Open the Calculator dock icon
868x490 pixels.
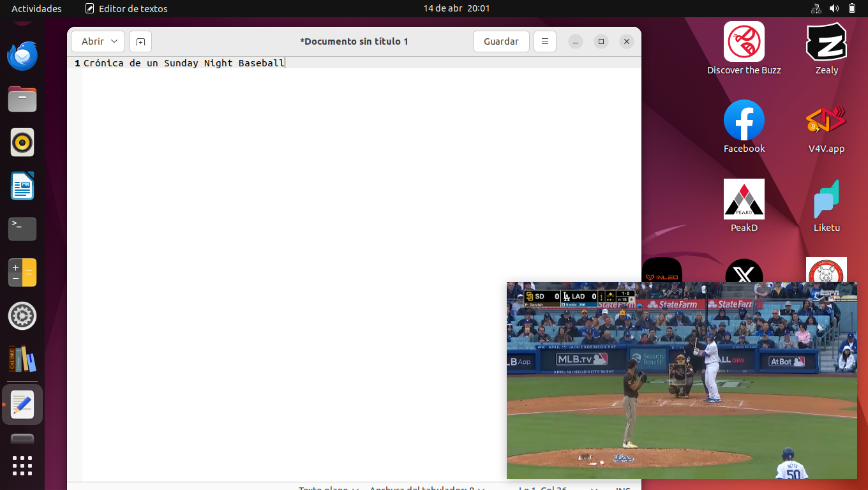[22, 272]
